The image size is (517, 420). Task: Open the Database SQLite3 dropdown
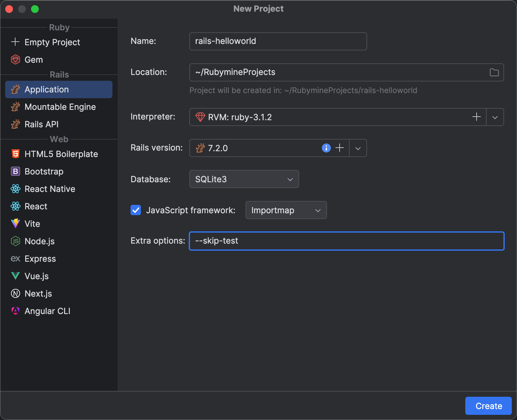coord(244,179)
